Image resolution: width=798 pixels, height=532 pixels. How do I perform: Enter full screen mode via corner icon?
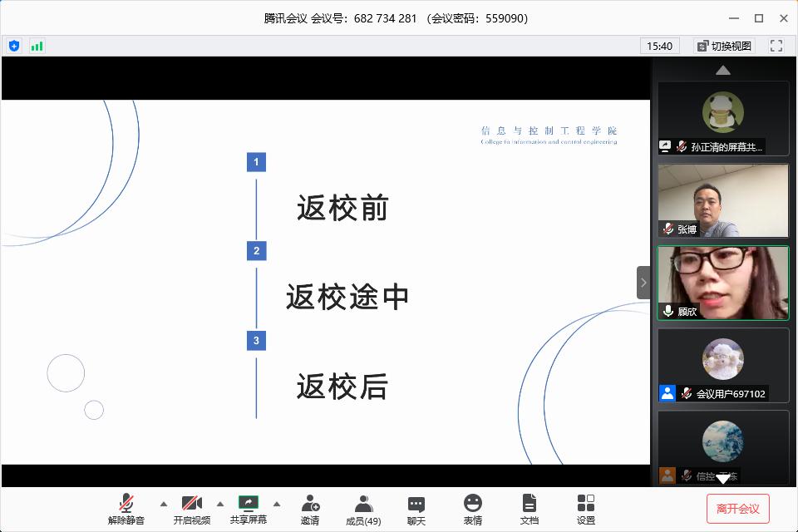776,46
